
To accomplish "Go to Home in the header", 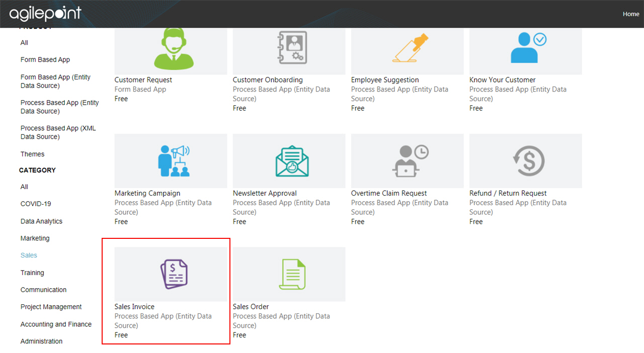I will (x=631, y=14).
